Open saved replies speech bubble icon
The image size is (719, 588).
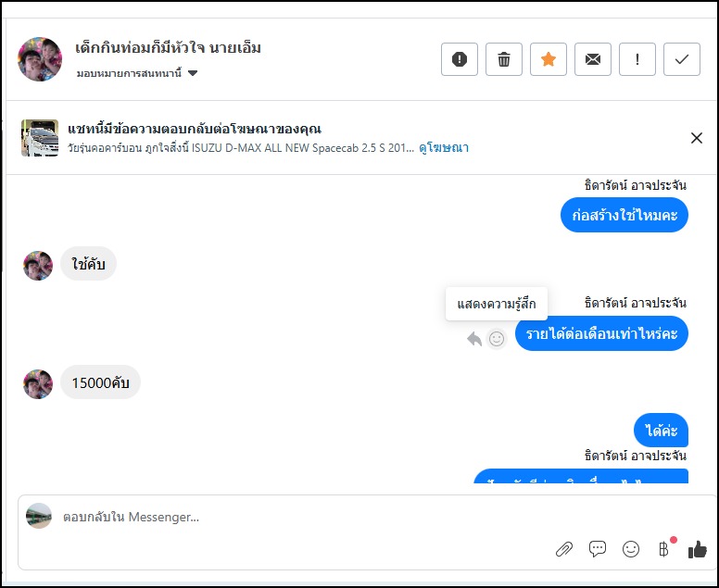click(x=598, y=549)
